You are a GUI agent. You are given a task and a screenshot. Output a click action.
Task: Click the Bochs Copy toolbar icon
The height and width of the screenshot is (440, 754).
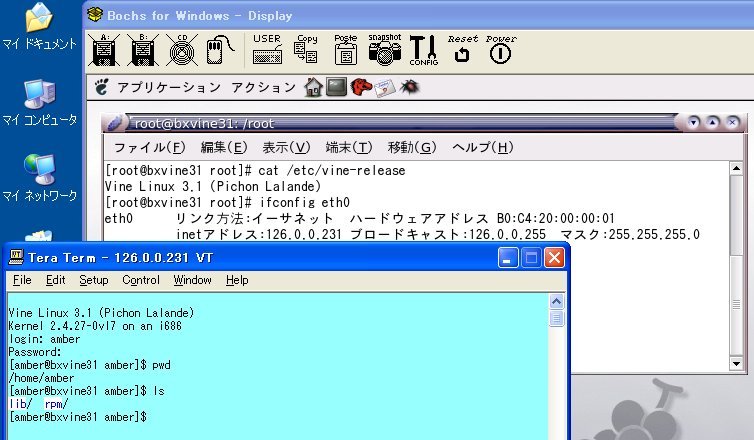point(306,49)
